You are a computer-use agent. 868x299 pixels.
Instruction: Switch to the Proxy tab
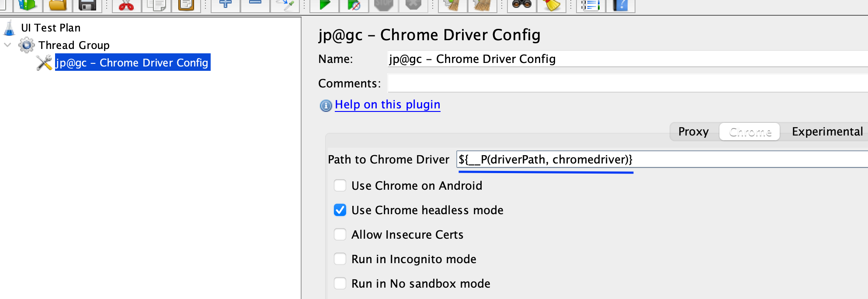[x=694, y=132]
